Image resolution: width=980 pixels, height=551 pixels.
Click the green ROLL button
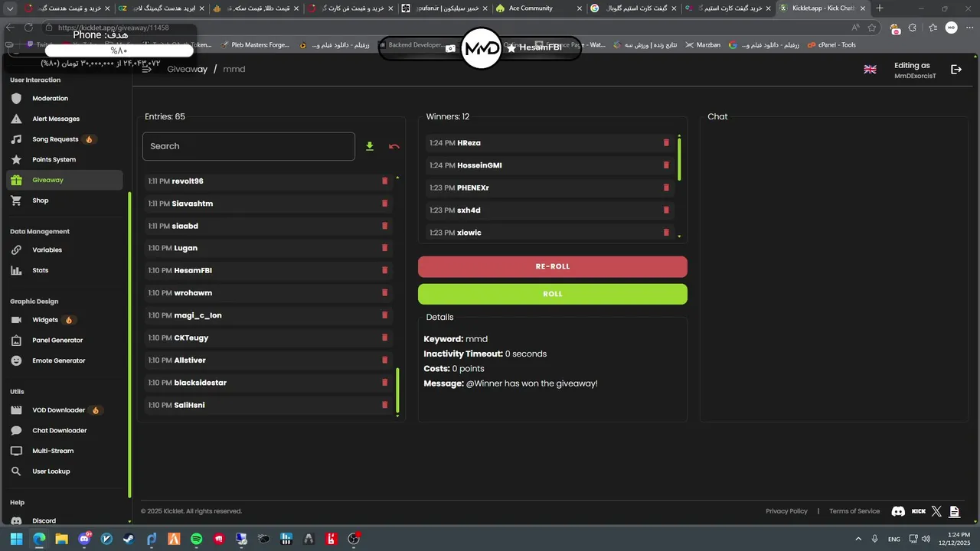pos(553,294)
